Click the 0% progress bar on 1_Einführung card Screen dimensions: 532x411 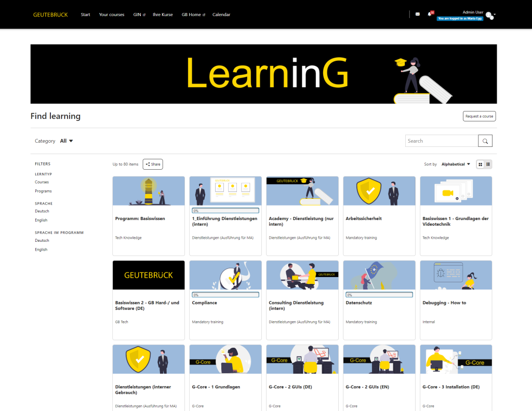pyautogui.click(x=225, y=211)
